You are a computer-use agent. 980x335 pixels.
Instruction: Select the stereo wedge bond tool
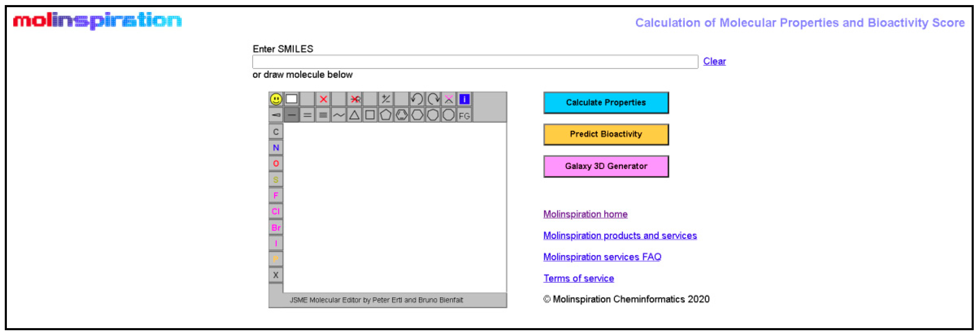[276, 115]
